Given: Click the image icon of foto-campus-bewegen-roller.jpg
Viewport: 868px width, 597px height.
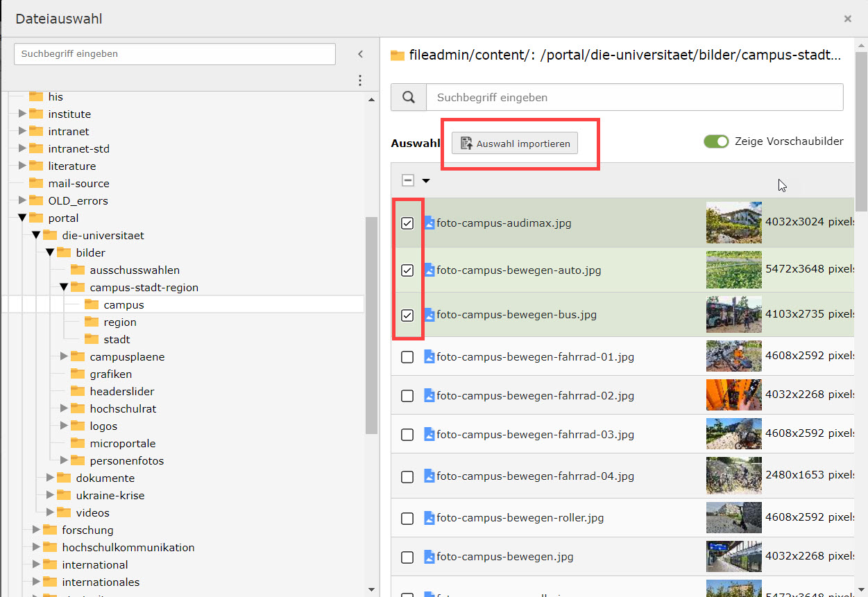Looking at the screenshot, I should click(x=429, y=517).
